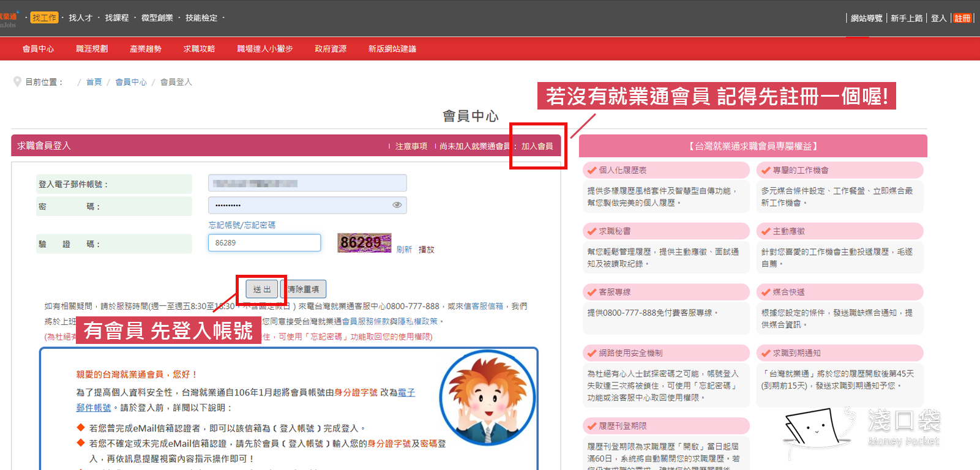This screenshot has height=470, width=980.
Task: Submit login with 送出 button
Action: (x=262, y=289)
